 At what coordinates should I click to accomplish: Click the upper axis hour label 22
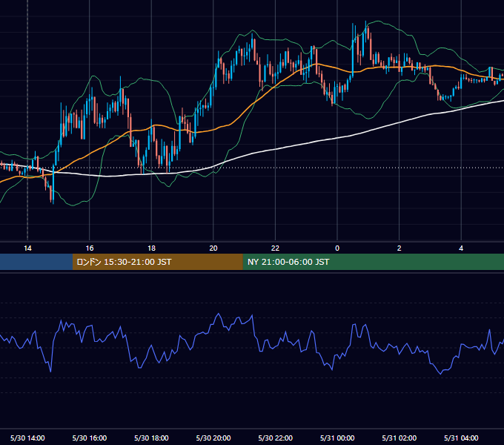pyautogui.click(x=275, y=248)
